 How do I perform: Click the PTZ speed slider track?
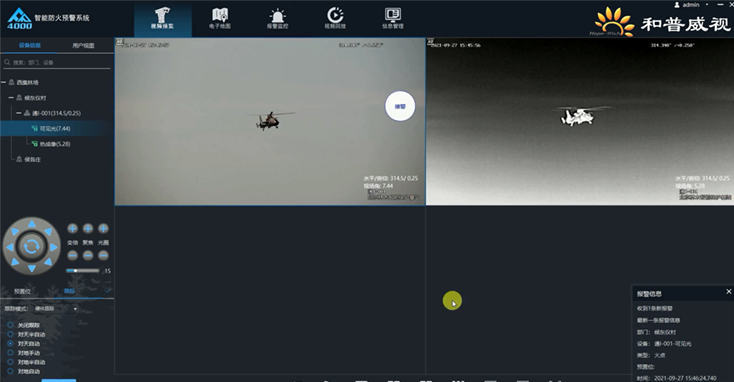pyautogui.click(x=83, y=271)
